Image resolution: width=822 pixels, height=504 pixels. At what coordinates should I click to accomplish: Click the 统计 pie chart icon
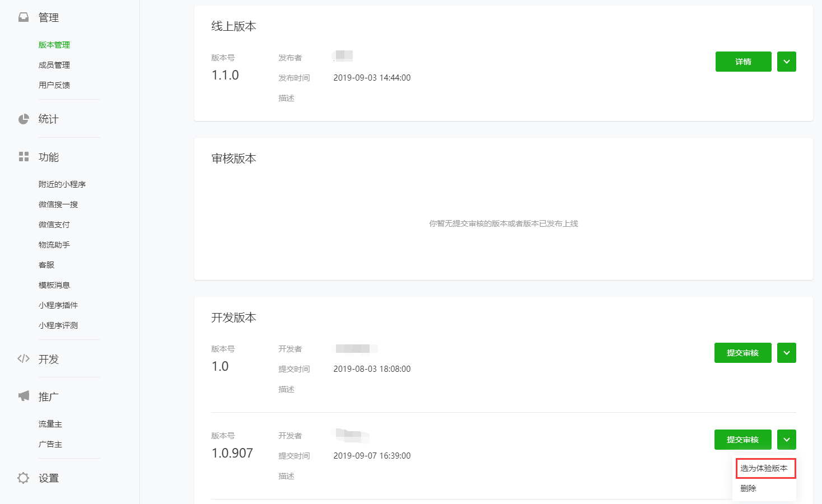pos(24,119)
